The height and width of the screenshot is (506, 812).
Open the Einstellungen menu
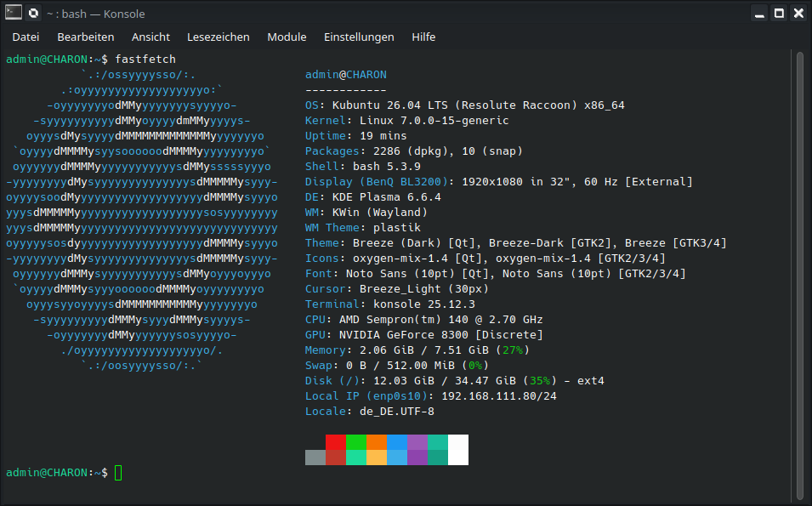coord(359,37)
